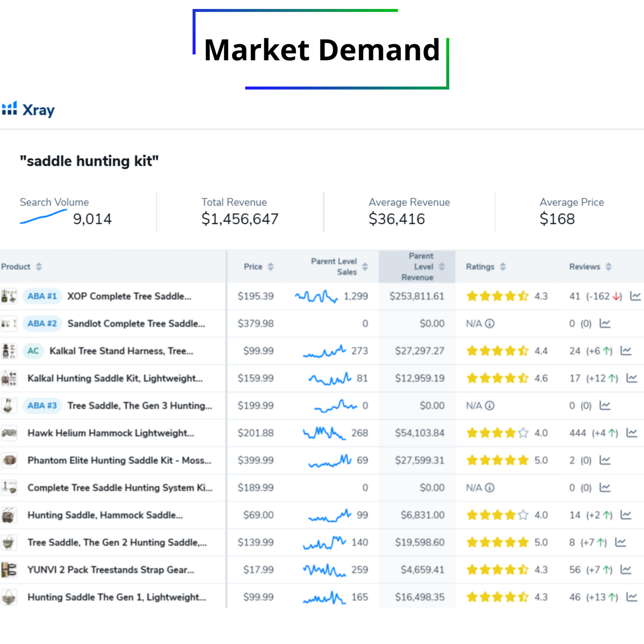Click price cell $17.99
This screenshot has width=644, height=644.
coord(258,570)
